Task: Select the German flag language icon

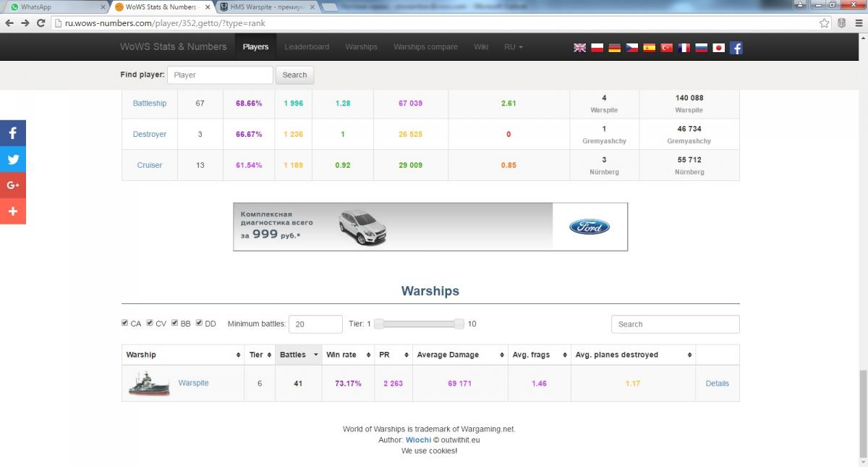Action: 615,48
